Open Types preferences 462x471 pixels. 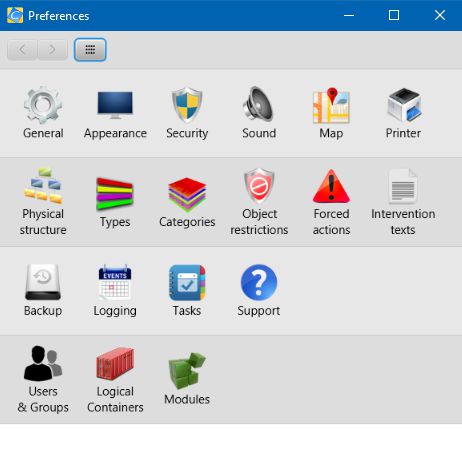pyautogui.click(x=115, y=202)
